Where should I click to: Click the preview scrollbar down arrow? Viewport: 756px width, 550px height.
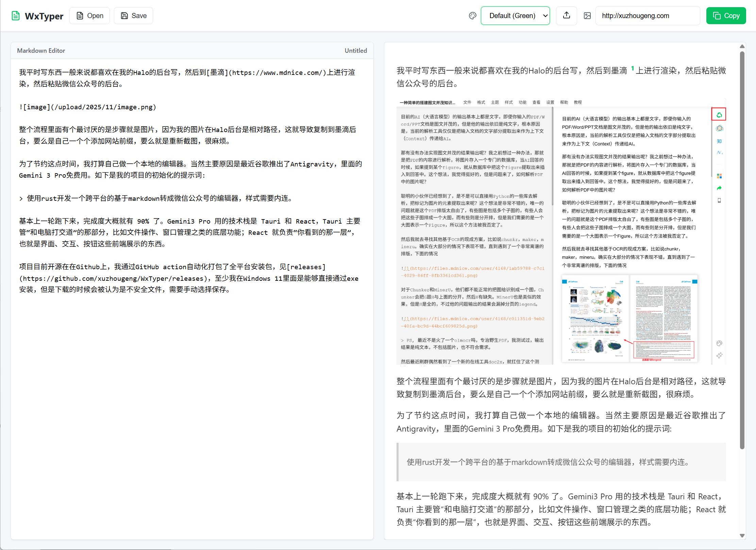pos(742,535)
